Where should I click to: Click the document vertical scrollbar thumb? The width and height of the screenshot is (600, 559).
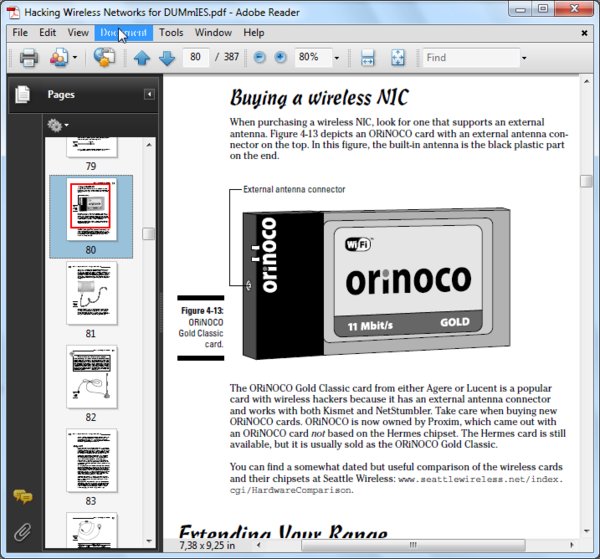click(586, 181)
